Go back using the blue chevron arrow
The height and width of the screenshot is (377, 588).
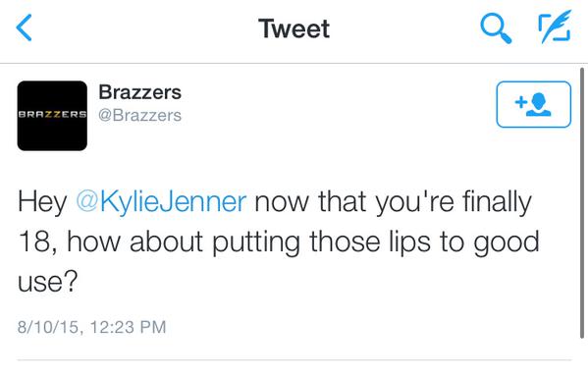24,27
